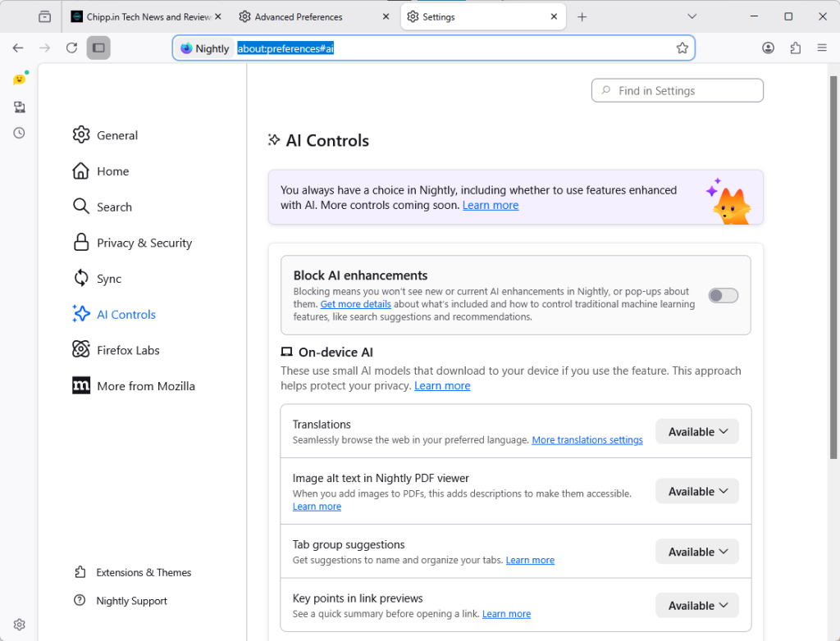The image size is (840, 641).
Task: Enable the Block AI enhancements toggle
Action: (723, 295)
